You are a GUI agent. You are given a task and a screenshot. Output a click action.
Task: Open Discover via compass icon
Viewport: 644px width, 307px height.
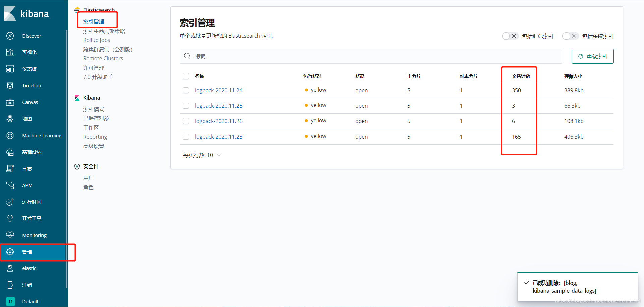(10, 36)
